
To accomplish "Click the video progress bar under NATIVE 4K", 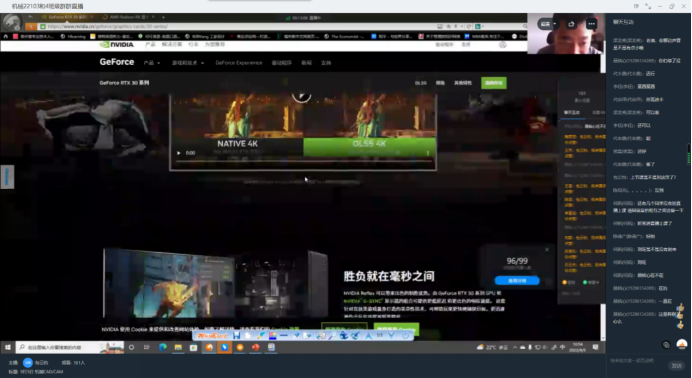I will point(303,162).
